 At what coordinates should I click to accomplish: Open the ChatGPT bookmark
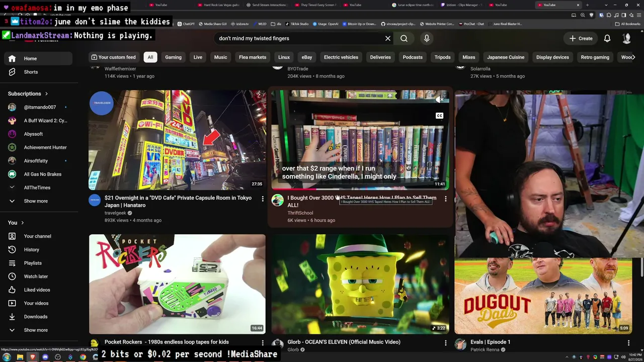click(x=186, y=24)
